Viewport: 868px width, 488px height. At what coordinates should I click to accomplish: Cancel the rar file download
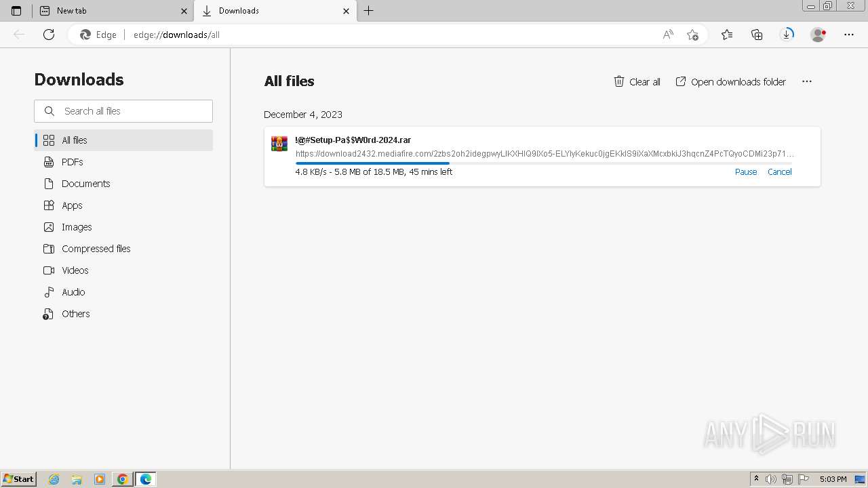[x=780, y=172]
